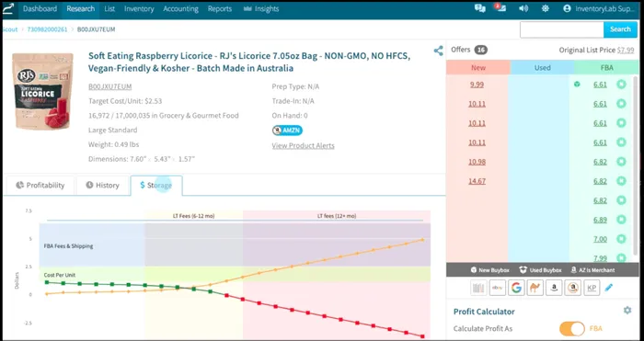644x341 pixels.
Task: Open the notifications icon with red badge
Action: [500, 8]
